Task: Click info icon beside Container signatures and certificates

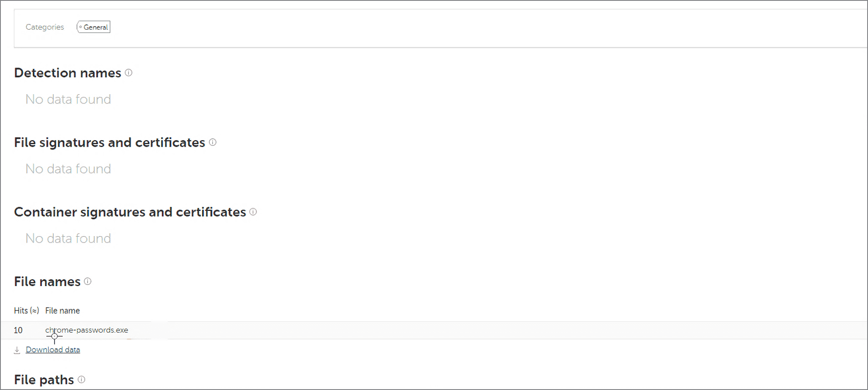Action: 253,212
